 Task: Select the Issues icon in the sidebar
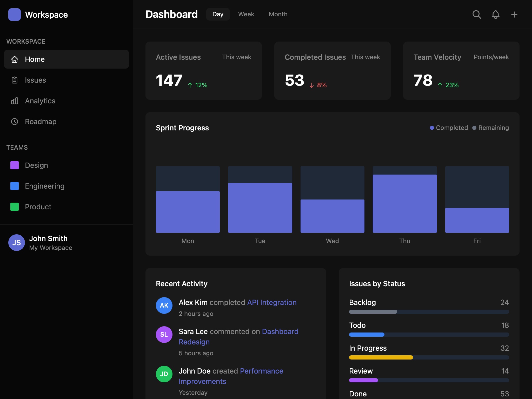pyautogui.click(x=15, y=80)
